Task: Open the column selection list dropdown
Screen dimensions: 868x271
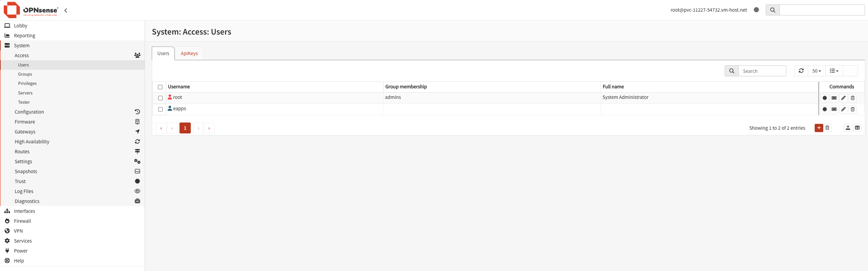Action: coord(834,71)
